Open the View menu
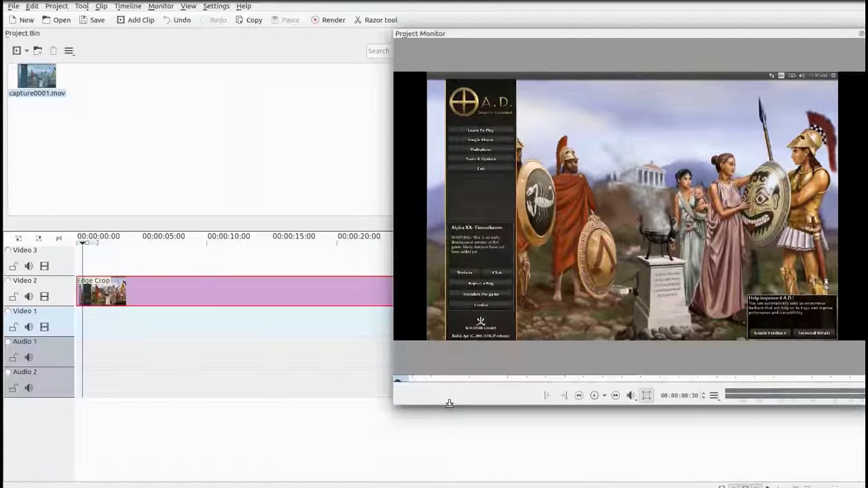This screenshot has height=488, width=868. (x=189, y=6)
